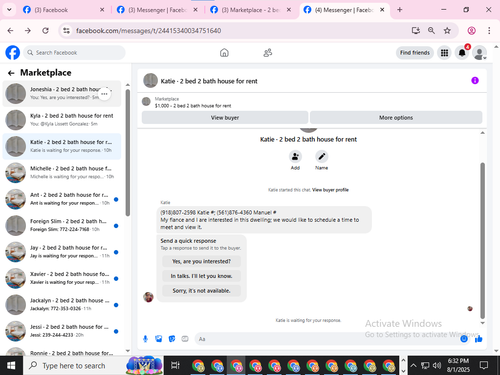
Task: Open the Kyla conversation
Action: point(62,120)
